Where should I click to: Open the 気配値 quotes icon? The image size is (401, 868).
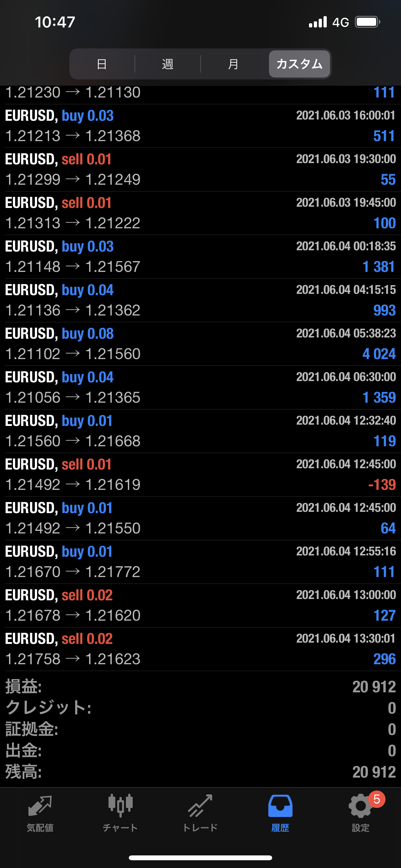pyautogui.click(x=40, y=807)
